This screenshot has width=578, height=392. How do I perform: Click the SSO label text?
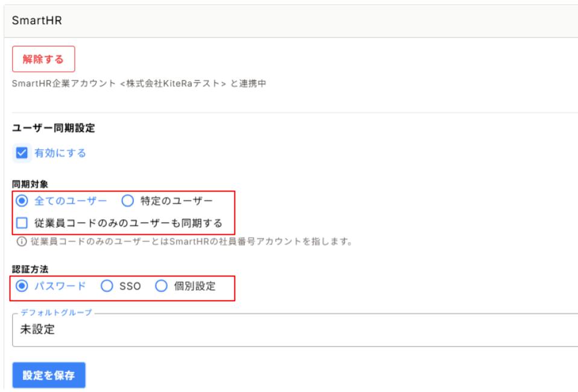coord(130,286)
